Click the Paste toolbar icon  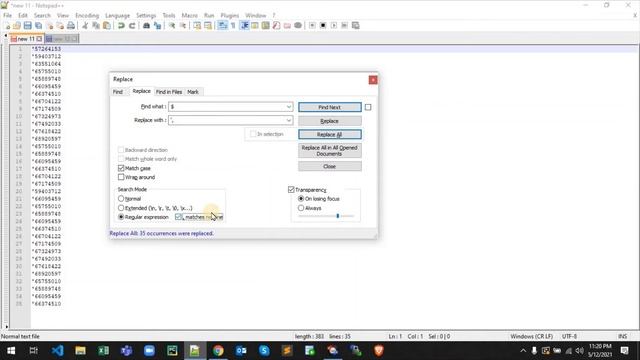(x=107, y=26)
